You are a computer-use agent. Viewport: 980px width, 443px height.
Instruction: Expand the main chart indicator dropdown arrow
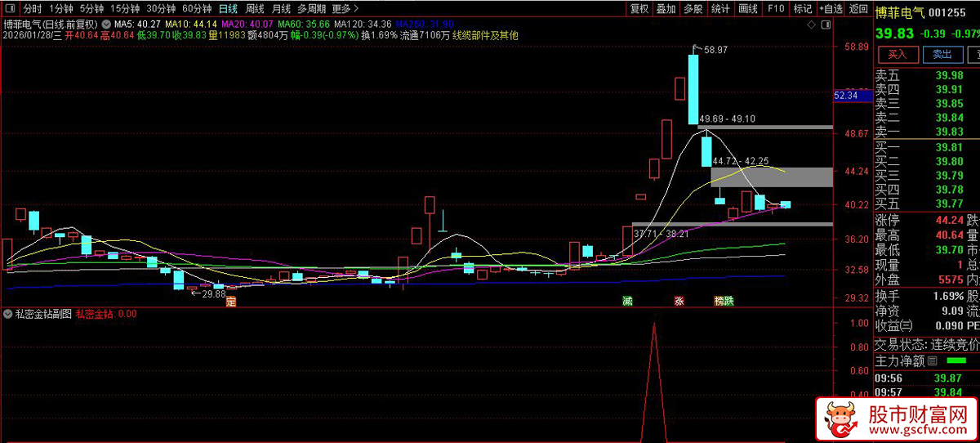(x=105, y=24)
